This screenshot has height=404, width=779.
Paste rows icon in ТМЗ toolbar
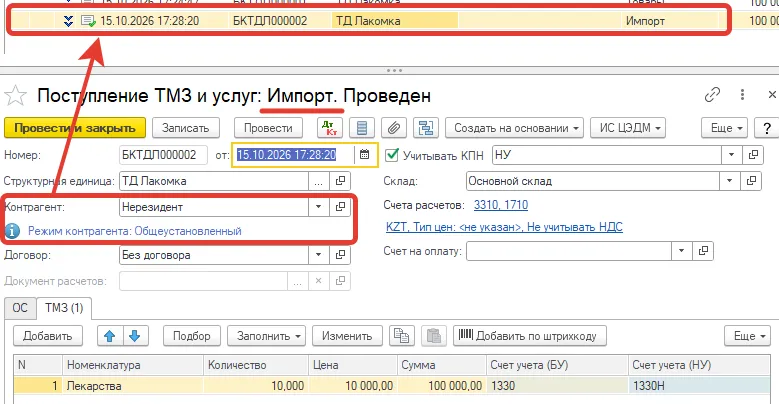point(434,336)
